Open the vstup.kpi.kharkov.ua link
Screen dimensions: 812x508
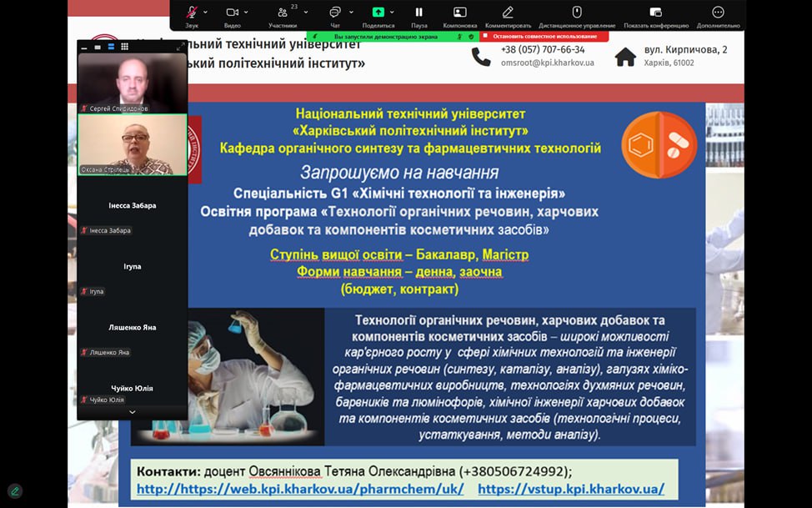pos(571,489)
